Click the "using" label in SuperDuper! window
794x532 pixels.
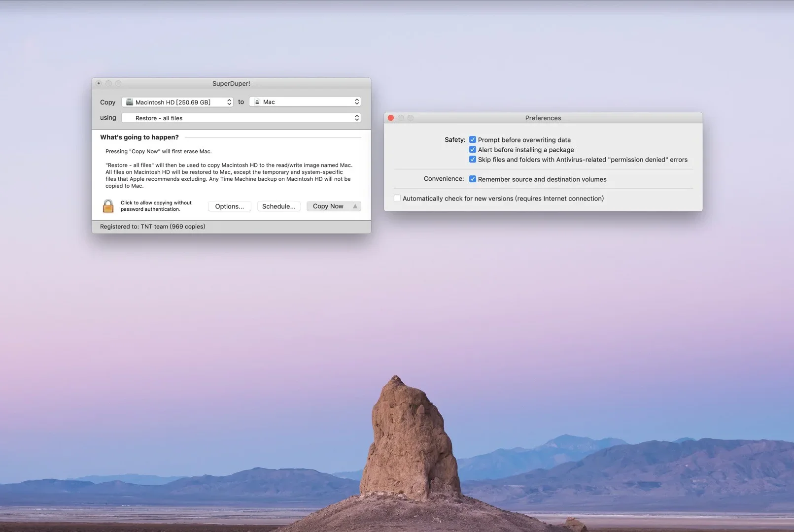coord(108,118)
